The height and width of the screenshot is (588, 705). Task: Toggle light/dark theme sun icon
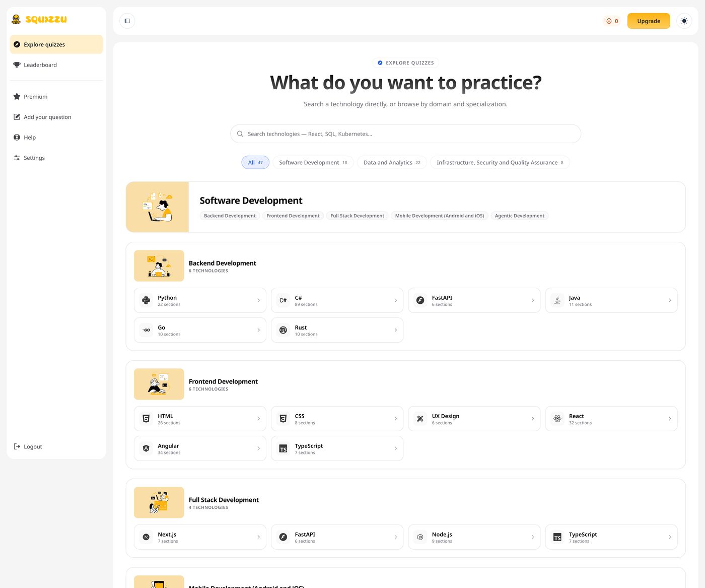pyautogui.click(x=684, y=21)
